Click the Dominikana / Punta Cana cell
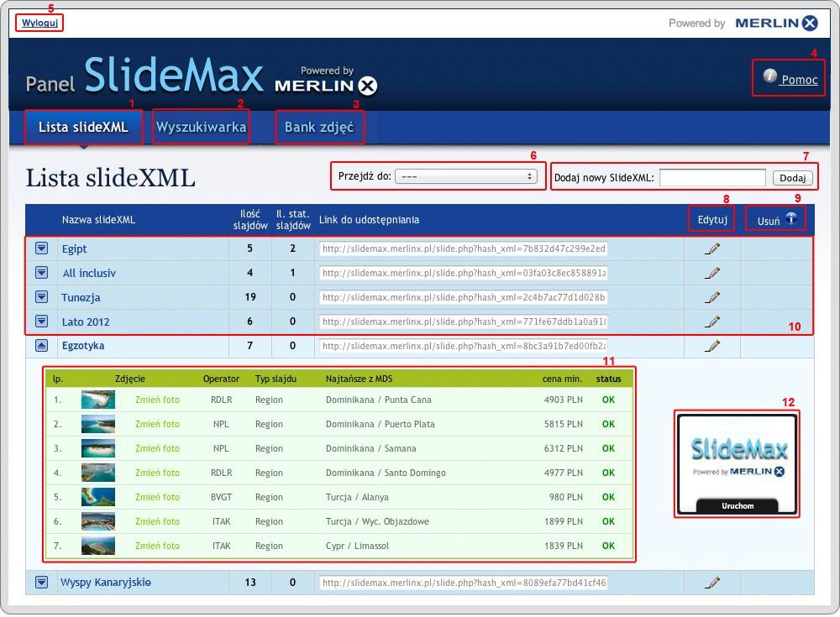 [378, 400]
